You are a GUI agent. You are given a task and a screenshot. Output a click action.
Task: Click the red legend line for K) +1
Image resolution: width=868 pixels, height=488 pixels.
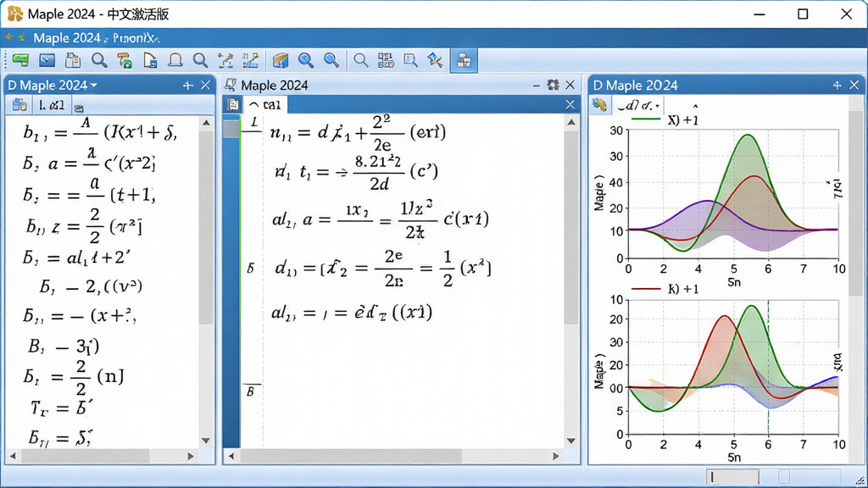(x=645, y=289)
